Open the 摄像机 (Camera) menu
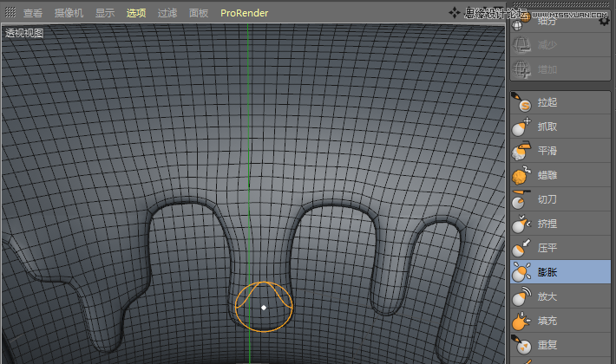 coord(69,13)
